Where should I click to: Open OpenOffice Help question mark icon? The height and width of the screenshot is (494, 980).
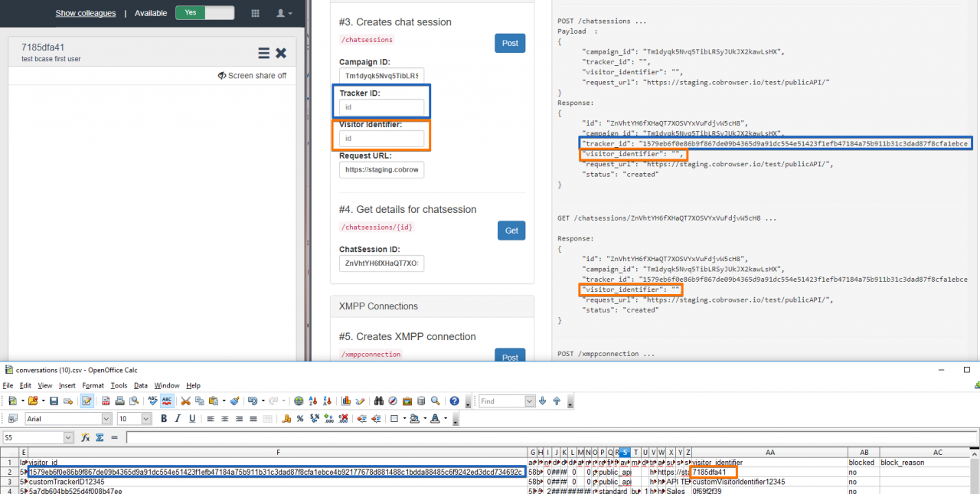pos(454,401)
